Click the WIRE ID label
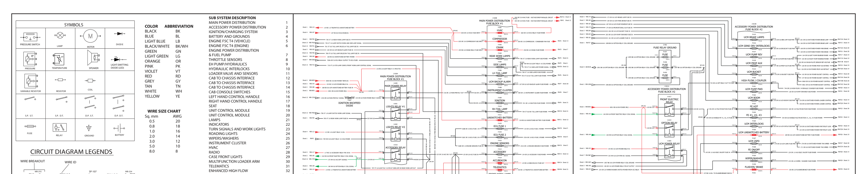The height and width of the screenshot is (174, 868). 71,162
